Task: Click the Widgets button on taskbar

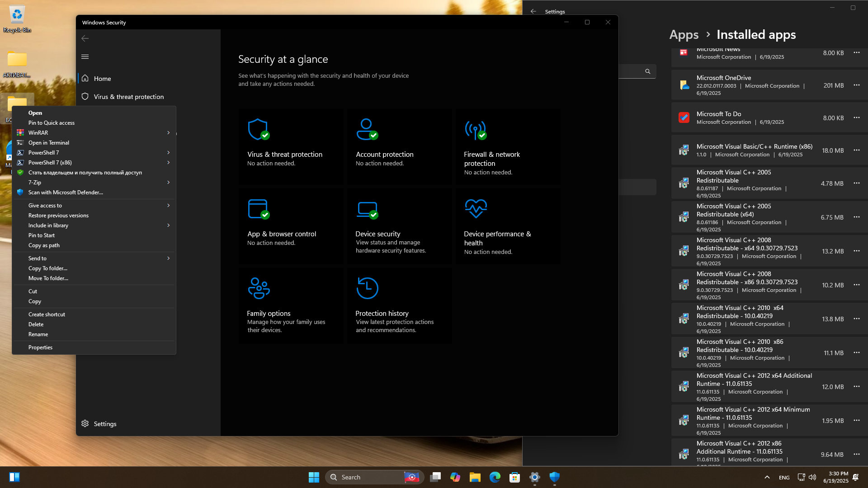Action: (14, 477)
